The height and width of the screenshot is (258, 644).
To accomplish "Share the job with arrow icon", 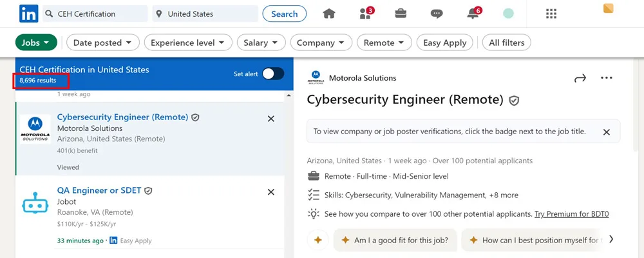I will [x=580, y=78].
